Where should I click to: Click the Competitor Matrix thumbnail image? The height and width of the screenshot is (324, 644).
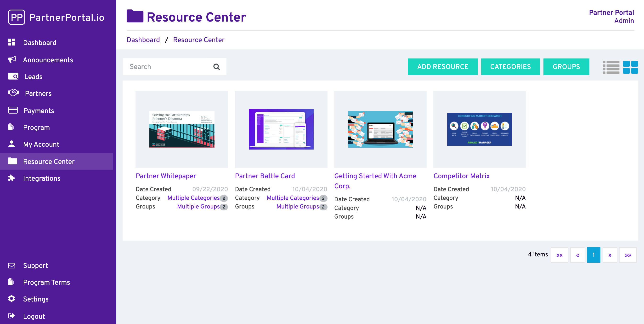click(x=479, y=129)
